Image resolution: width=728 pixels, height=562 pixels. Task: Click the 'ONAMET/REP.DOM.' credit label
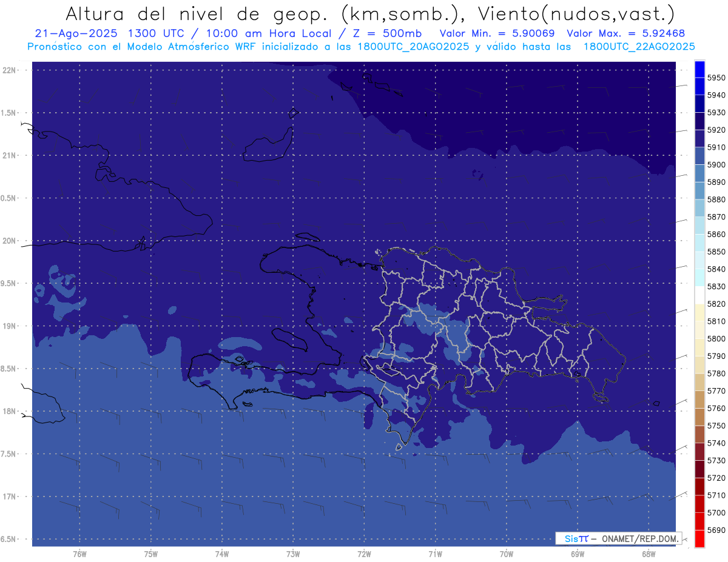(x=641, y=538)
